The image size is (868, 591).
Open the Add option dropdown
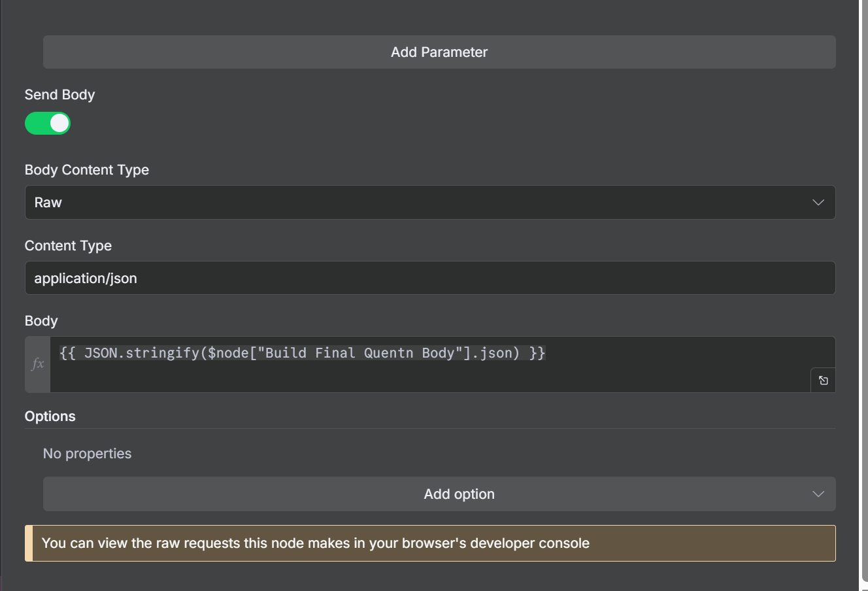tap(439, 494)
